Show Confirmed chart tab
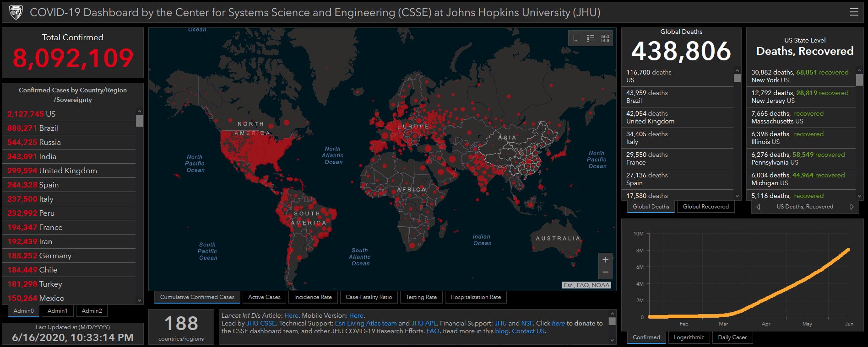The height and width of the screenshot is (347, 868). click(x=646, y=337)
